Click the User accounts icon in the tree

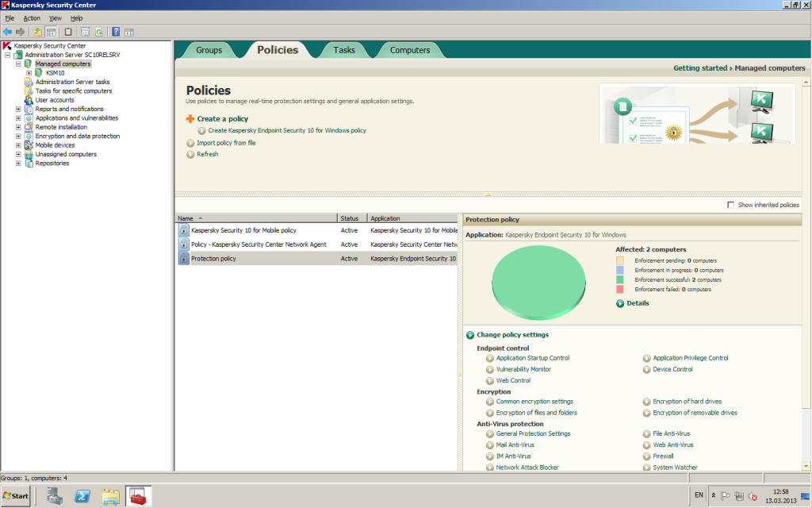pyautogui.click(x=29, y=99)
